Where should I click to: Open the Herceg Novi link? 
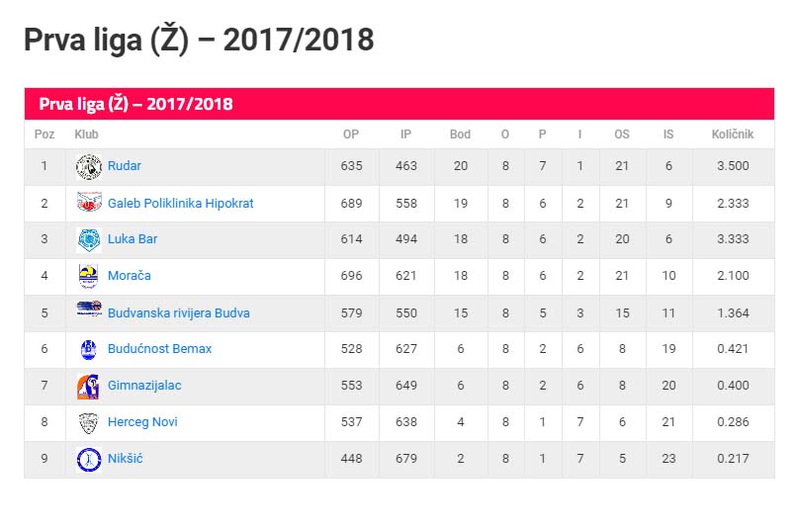click(x=142, y=421)
